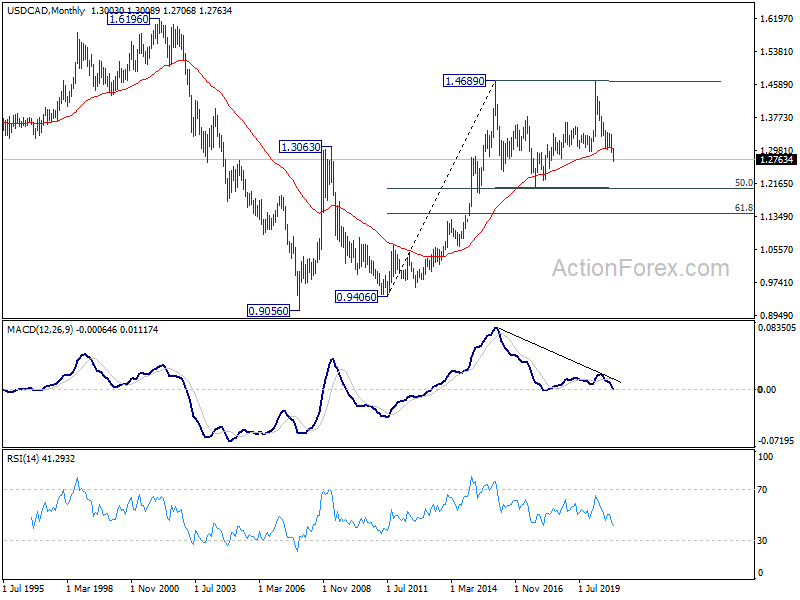Image resolution: width=800 pixels, height=600 pixels.
Task: Open the ActionForex.com watermark link
Action: tap(641, 268)
